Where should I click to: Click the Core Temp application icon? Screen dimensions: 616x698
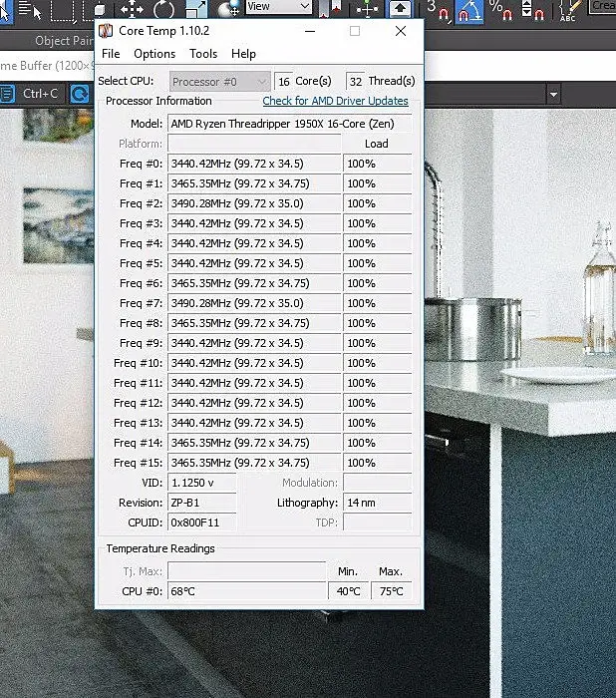[x=106, y=31]
